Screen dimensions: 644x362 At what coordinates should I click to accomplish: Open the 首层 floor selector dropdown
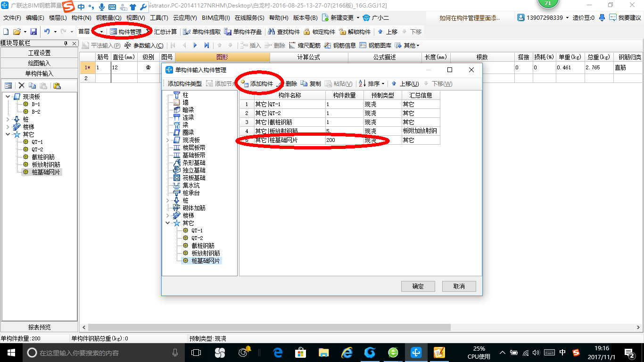pyautogui.click(x=101, y=32)
